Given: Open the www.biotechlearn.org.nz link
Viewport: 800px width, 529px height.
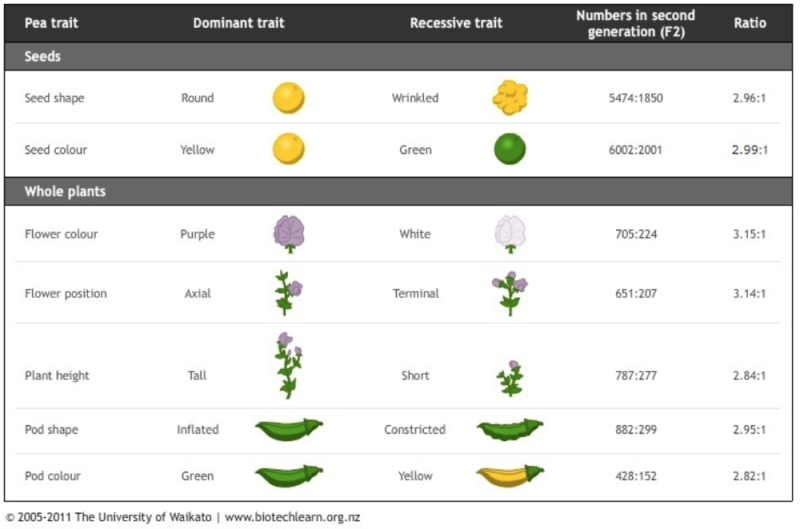Looking at the screenshot, I should (x=292, y=518).
